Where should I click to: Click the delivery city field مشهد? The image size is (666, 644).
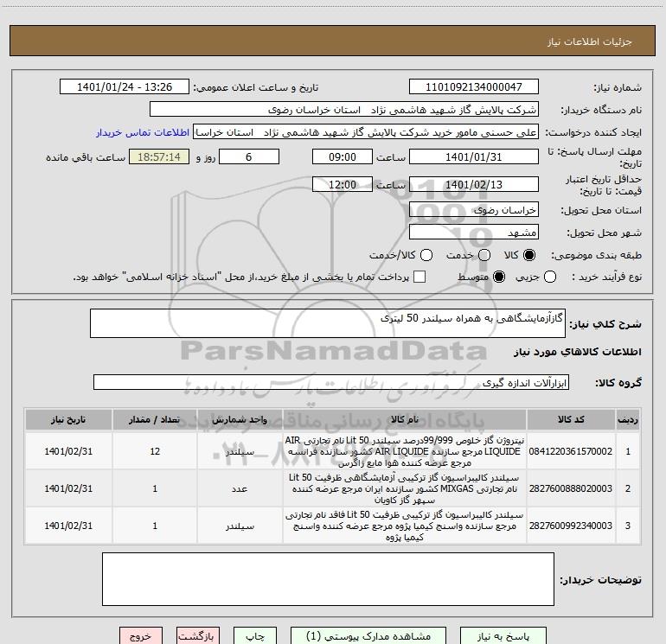pos(474,233)
